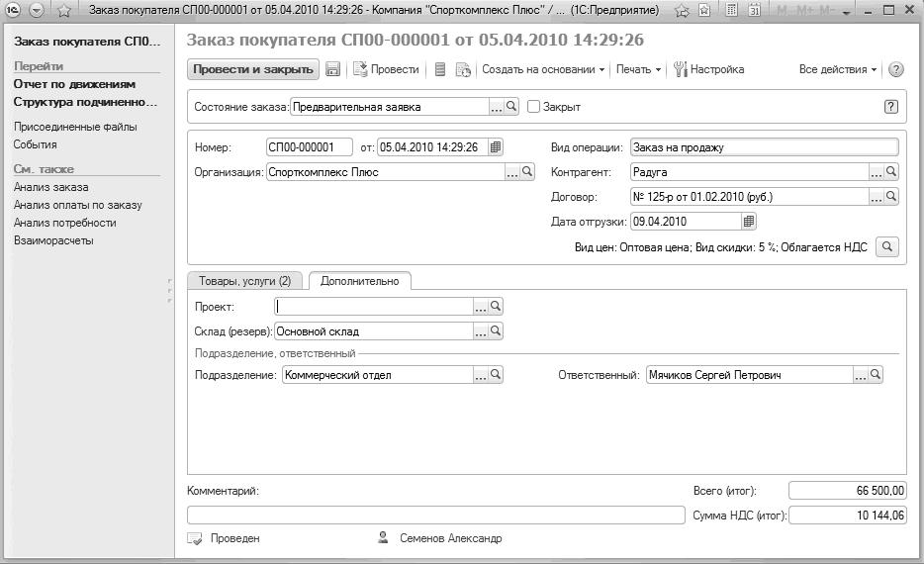Open calendar picker for shipping date
Screen dimensions: 924x564
point(748,222)
